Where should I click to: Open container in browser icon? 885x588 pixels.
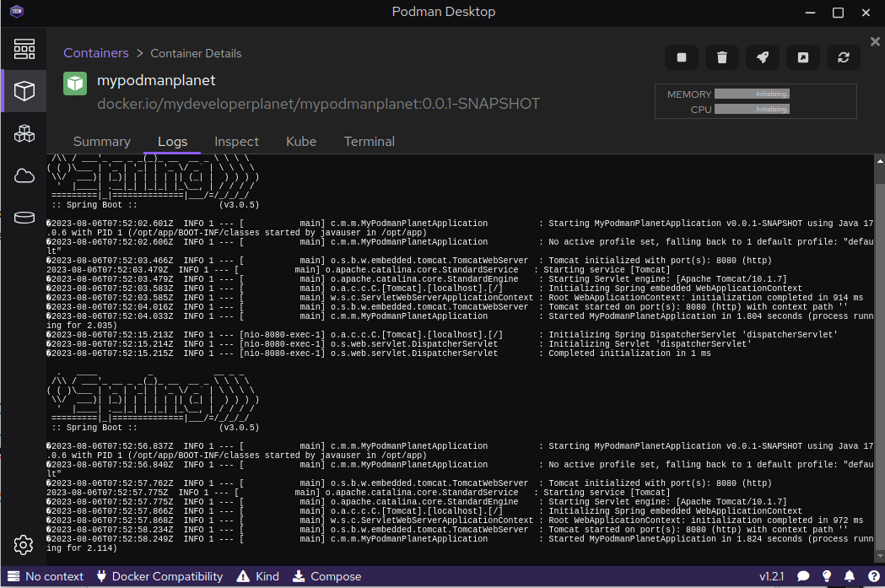click(803, 57)
